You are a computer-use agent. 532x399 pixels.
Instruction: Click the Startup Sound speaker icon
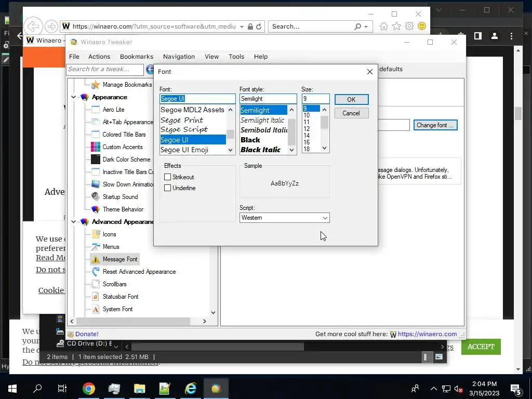click(x=96, y=197)
